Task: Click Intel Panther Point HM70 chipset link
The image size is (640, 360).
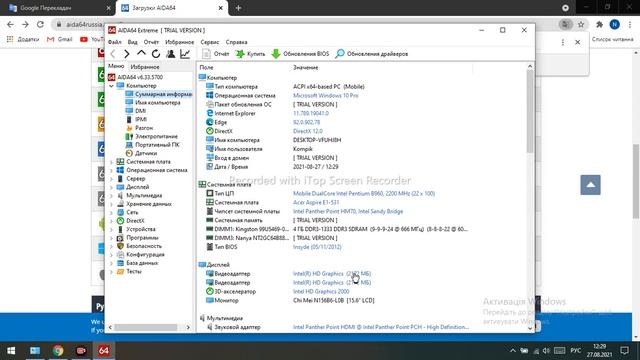Action: click(x=348, y=211)
